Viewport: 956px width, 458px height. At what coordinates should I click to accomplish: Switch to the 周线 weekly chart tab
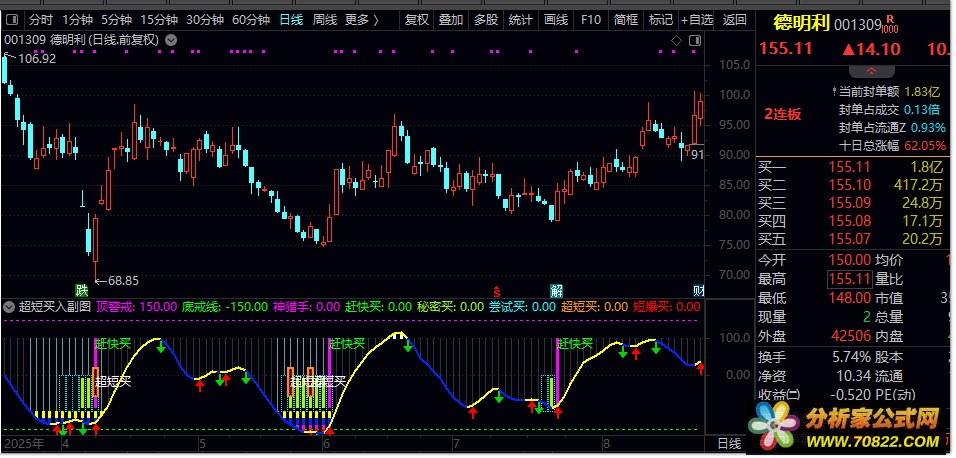click(x=324, y=19)
